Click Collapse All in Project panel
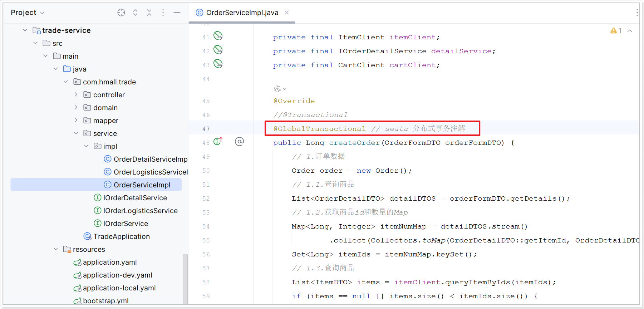 149,13
